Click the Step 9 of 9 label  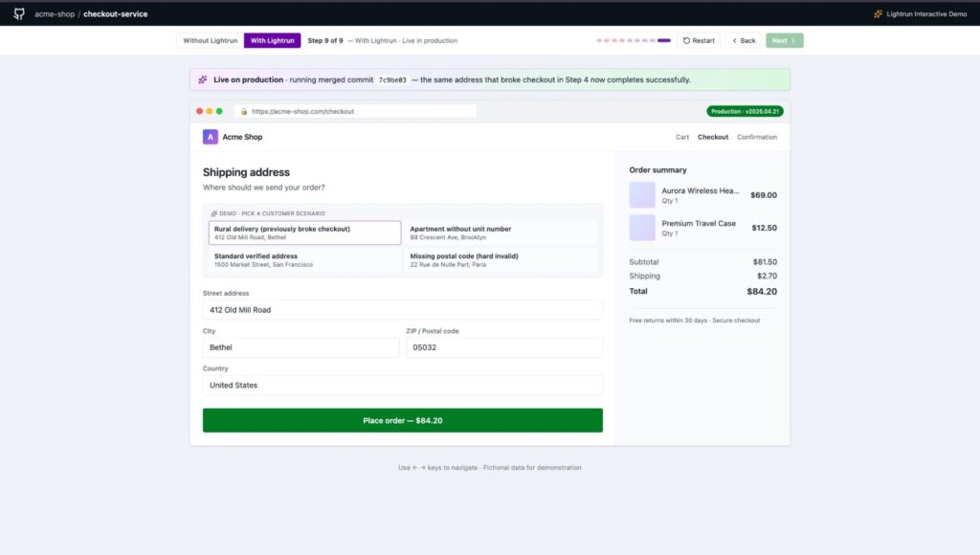325,40
